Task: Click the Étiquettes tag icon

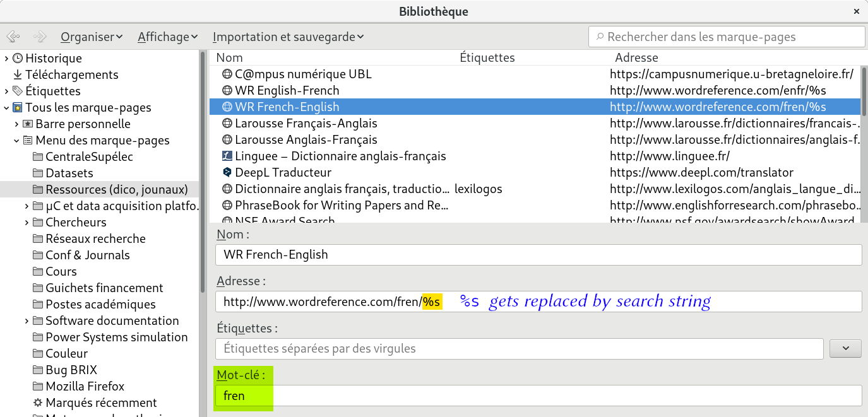Action: pos(18,91)
